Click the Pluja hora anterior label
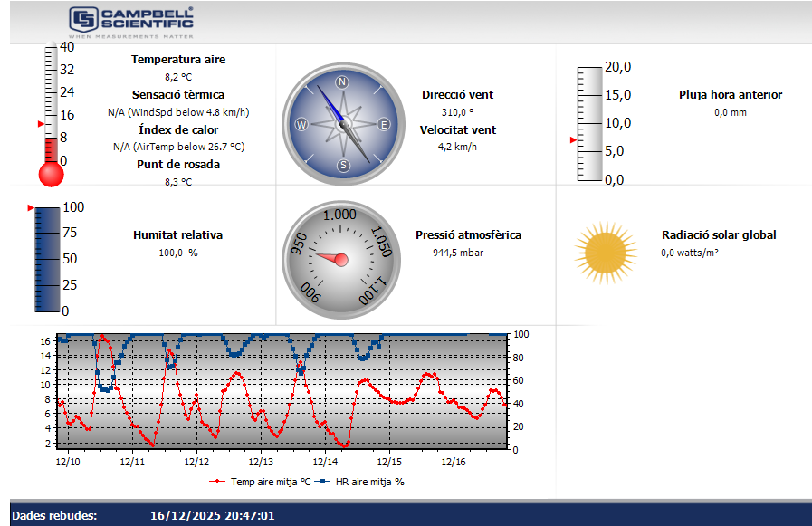This screenshot has height=526, width=812. pyautogui.click(x=730, y=95)
